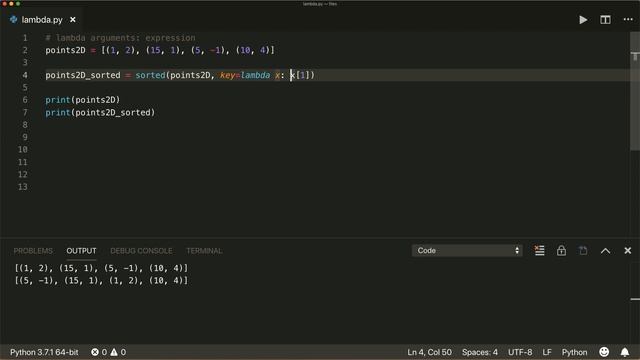The width and height of the screenshot is (640, 360).
Task: Select Python language mode in status bar
Action: coord(574,352)
